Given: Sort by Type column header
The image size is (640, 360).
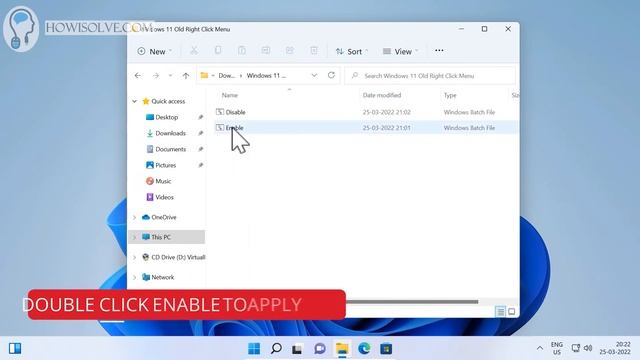Looking at the screenshot, I should pos(450,95).
